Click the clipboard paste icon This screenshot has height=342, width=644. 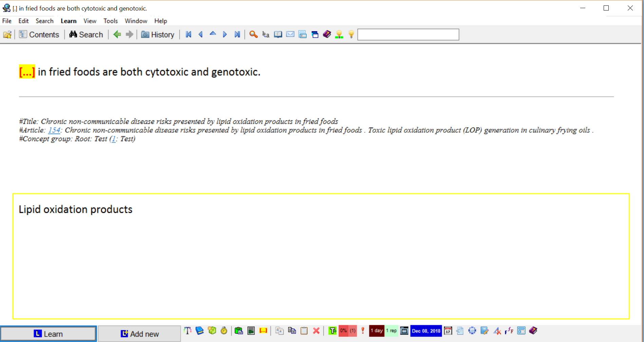click(x=304, y=330)
